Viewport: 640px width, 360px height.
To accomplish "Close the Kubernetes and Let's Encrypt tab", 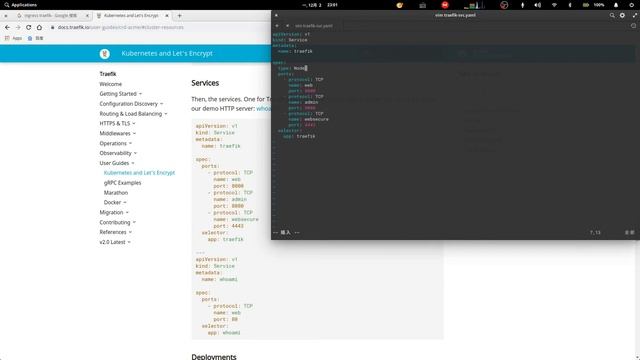I will click(167, 16).
